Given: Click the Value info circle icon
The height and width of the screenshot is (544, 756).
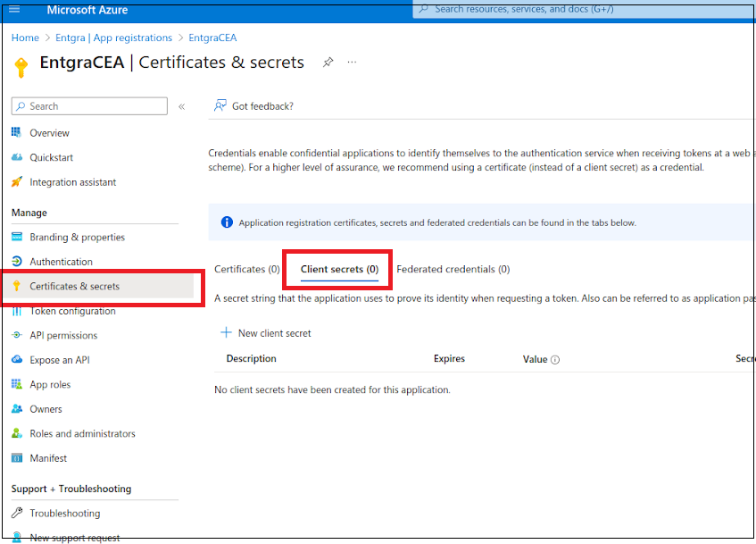Looking at the screenshot, I should point(555,360).
